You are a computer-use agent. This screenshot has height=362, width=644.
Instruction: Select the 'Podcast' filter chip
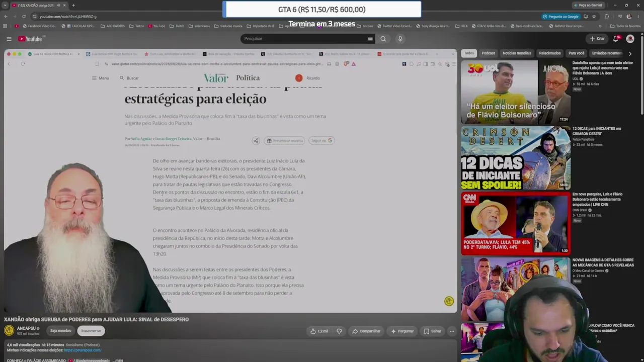pos(488,53)
